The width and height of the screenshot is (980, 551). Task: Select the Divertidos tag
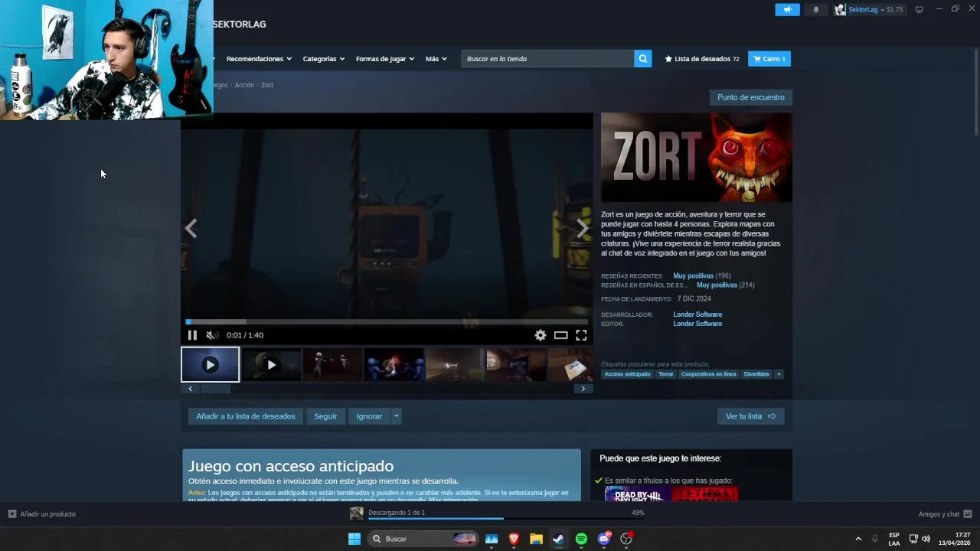756,374
